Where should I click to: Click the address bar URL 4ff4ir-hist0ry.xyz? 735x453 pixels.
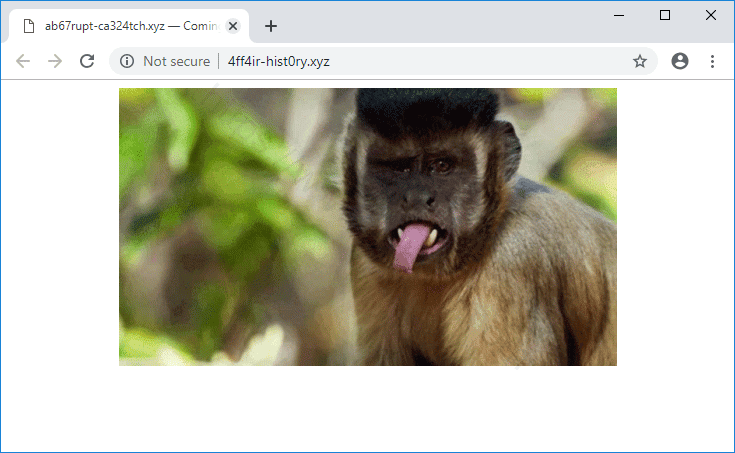click(x=278, y=61)
